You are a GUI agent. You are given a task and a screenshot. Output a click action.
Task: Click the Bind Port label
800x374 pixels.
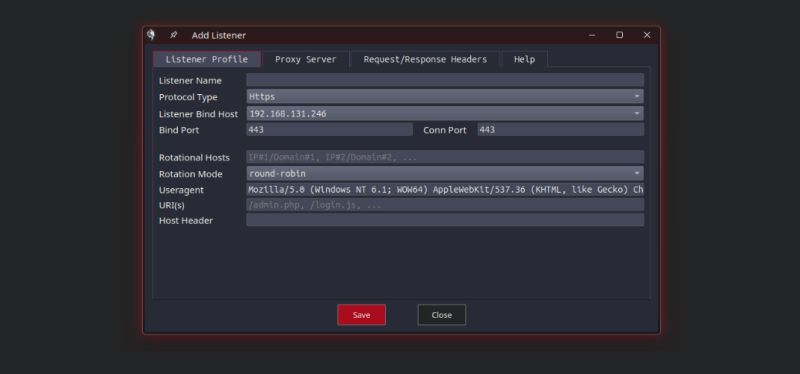click(x=179, y=130)
